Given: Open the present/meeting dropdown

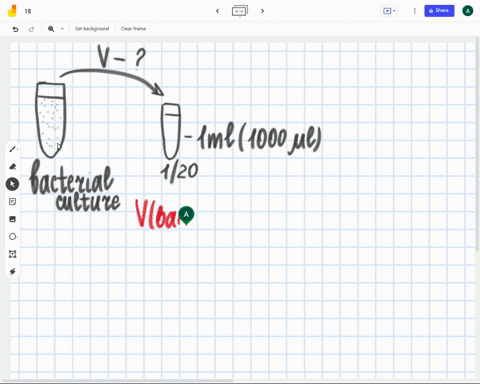Looking at the screenshot, I should (389, 11).
